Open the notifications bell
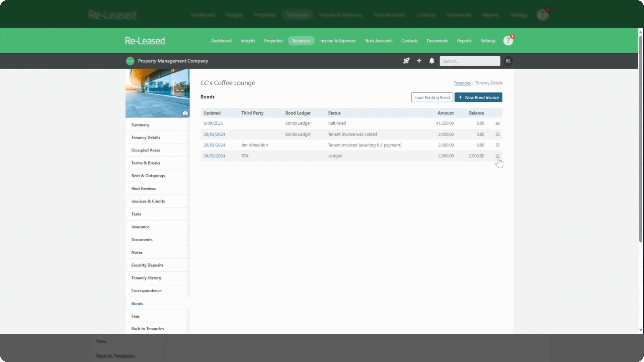The height and width of the screenshot is (362, 644). [432, 61]
